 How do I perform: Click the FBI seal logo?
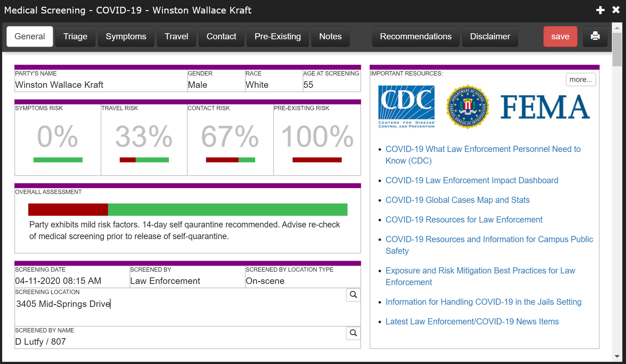click(468, 107)
